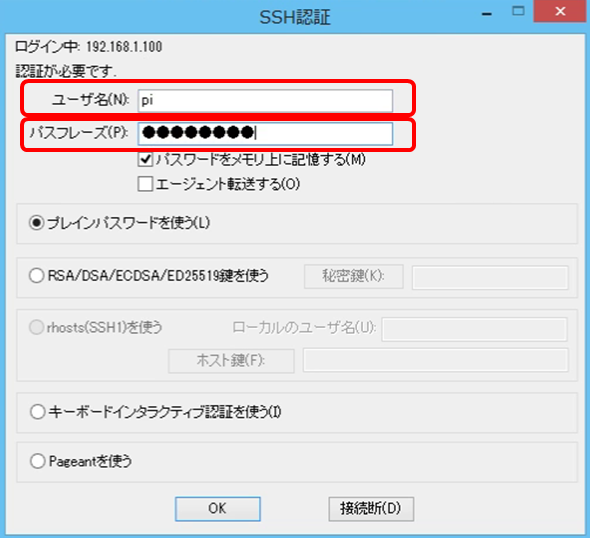Click the ホスト鍵(F) host key button
The height and width of the screenshot is (538, 590).
click(x=231, y=361)
